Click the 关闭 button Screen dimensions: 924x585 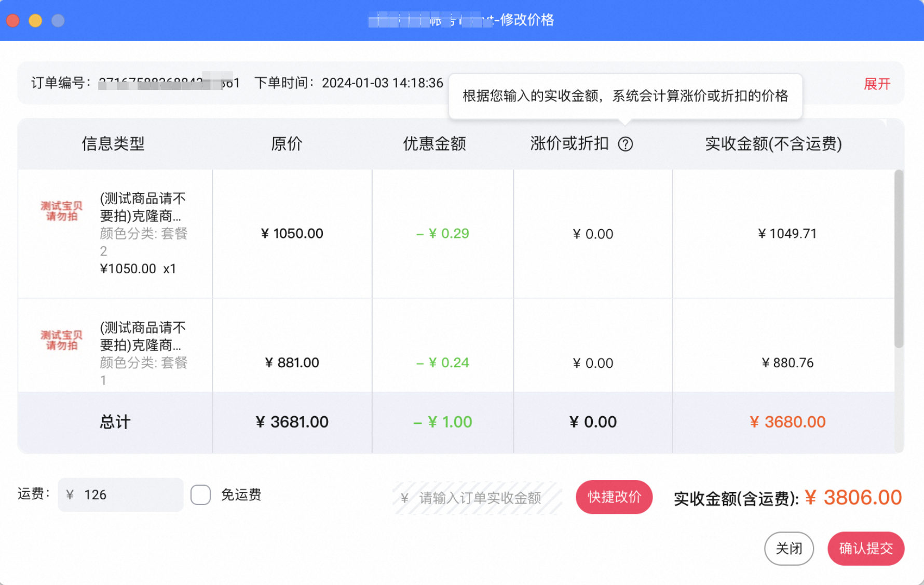[x=789, y=549]
